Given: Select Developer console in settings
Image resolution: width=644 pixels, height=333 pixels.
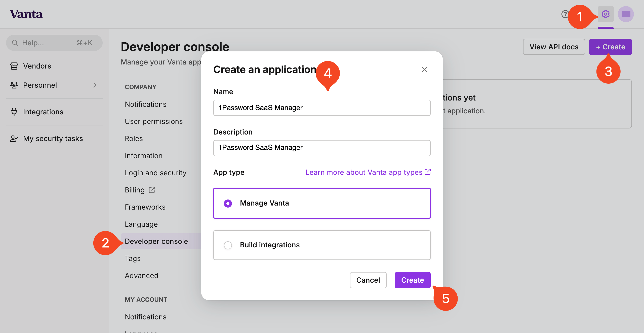Looking at the screenshot, I should click(161, 241).
